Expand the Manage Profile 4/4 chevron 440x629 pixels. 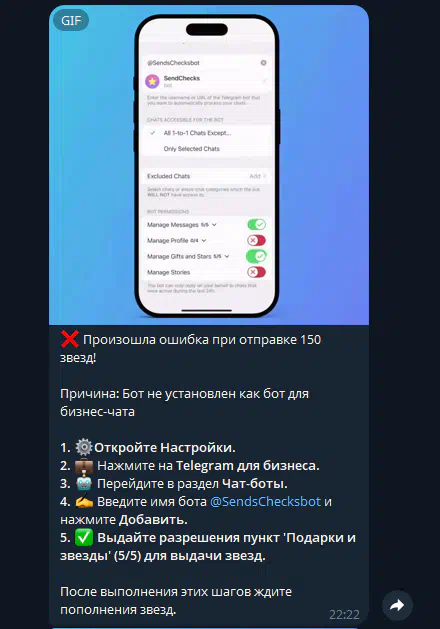click(204, 241)
